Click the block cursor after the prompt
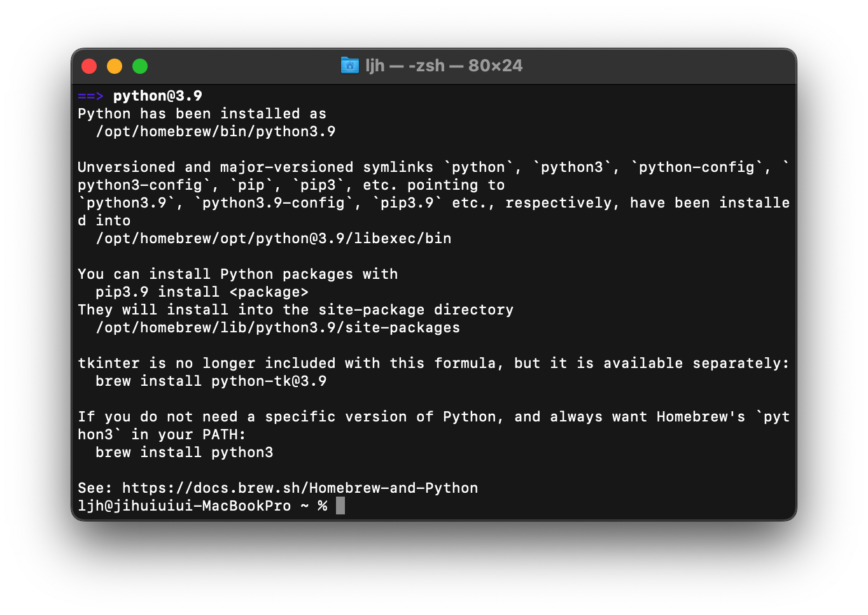868x615 pixels. tap(340, 505)
